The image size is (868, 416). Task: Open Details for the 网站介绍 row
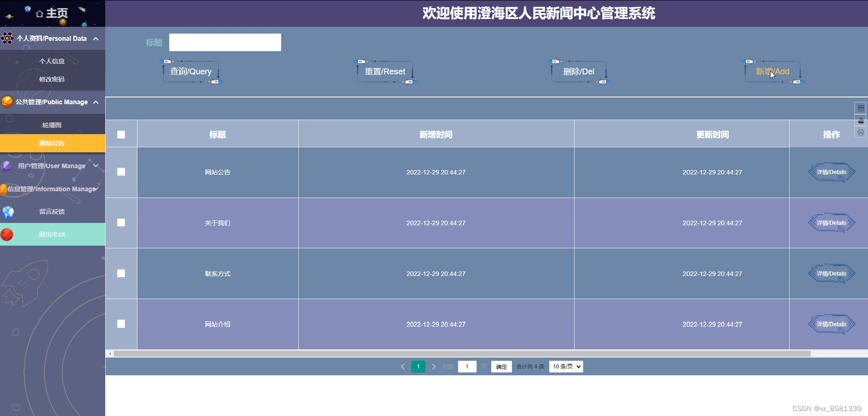832,324
